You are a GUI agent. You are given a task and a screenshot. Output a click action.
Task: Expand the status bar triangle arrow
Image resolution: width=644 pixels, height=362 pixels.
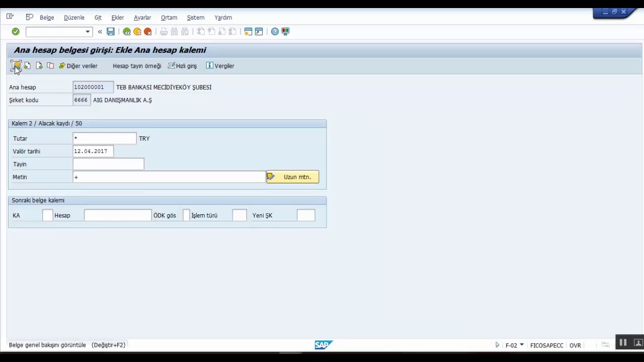click(x=497, y=345)
